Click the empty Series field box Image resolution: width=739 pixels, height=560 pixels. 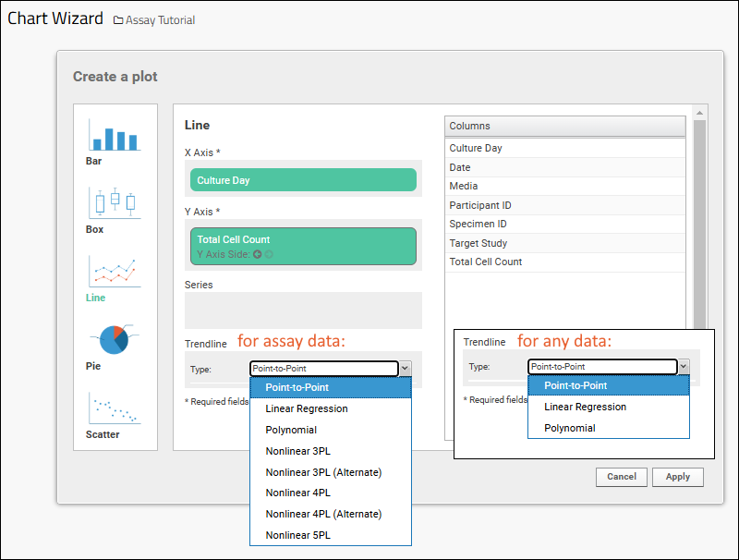pos(303,310)
